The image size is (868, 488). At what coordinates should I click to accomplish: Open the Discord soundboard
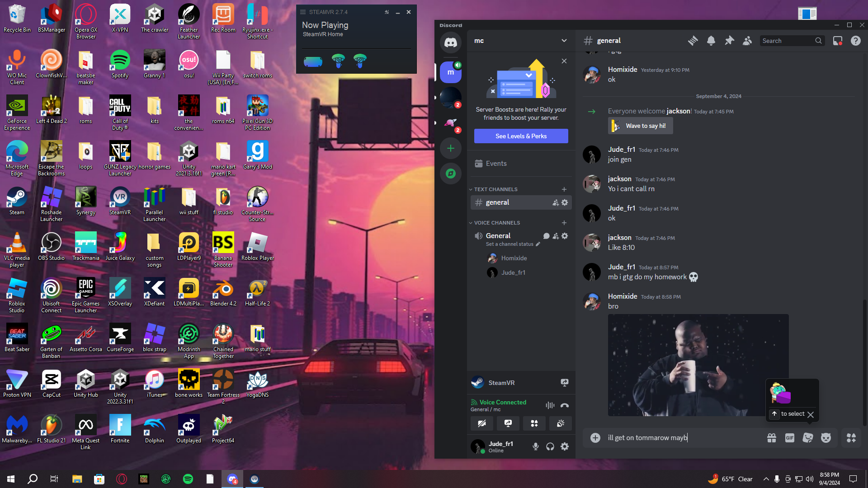(561, 423)
